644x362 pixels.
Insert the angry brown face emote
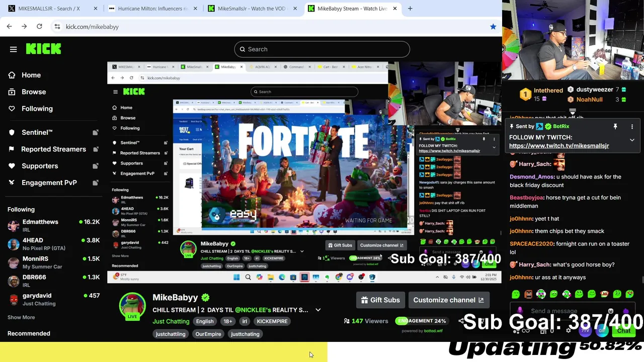[528, 294]
